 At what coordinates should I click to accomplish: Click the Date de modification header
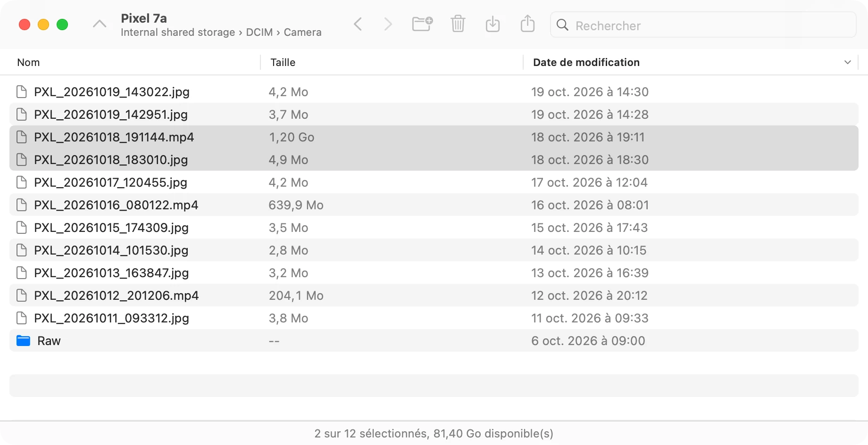click(586, 62)
